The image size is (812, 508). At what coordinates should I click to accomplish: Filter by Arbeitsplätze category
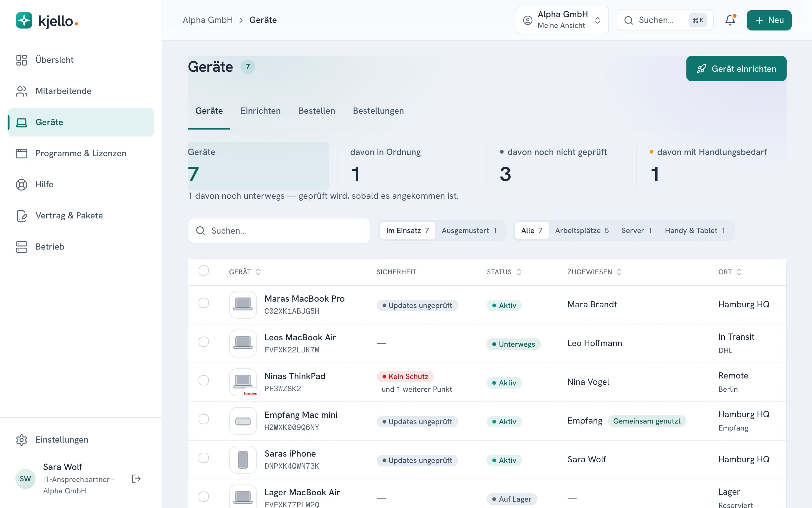tap(582, 231)
